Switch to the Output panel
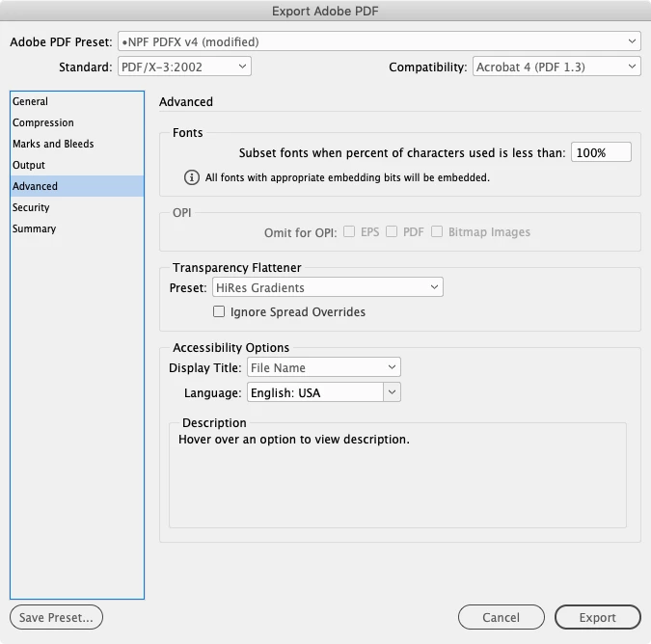Image resolution: width=651 pixels, height=644 pixels. tap(77, 165)
